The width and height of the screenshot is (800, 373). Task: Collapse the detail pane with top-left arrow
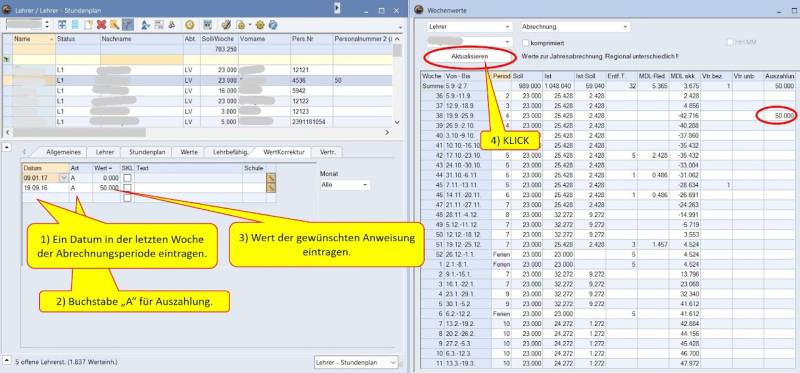[7, 147]
